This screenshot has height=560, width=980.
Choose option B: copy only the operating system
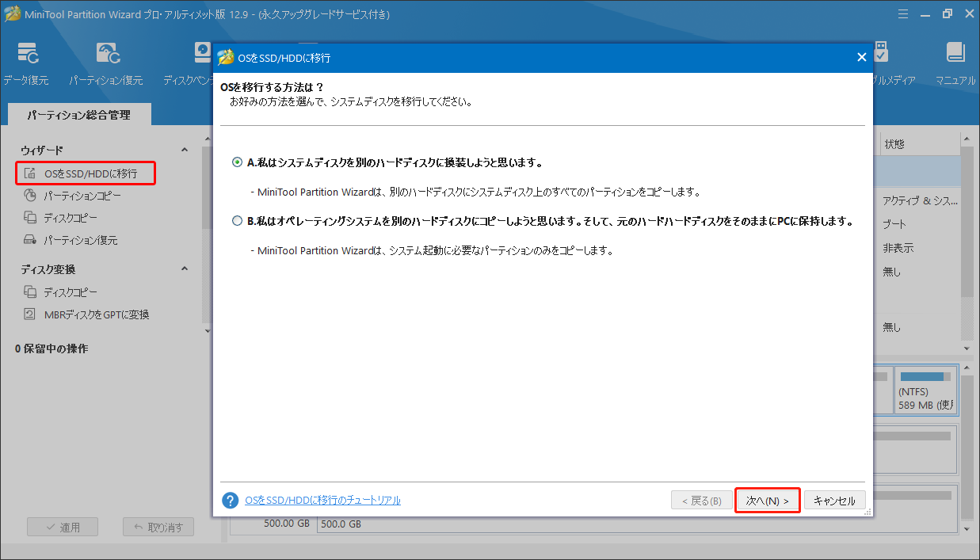tap(238, 222)
